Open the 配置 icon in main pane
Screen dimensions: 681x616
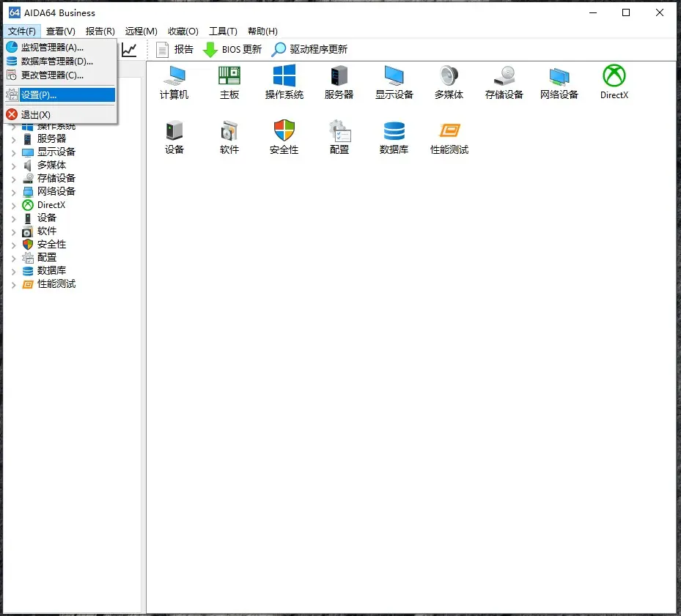[339, 137]
